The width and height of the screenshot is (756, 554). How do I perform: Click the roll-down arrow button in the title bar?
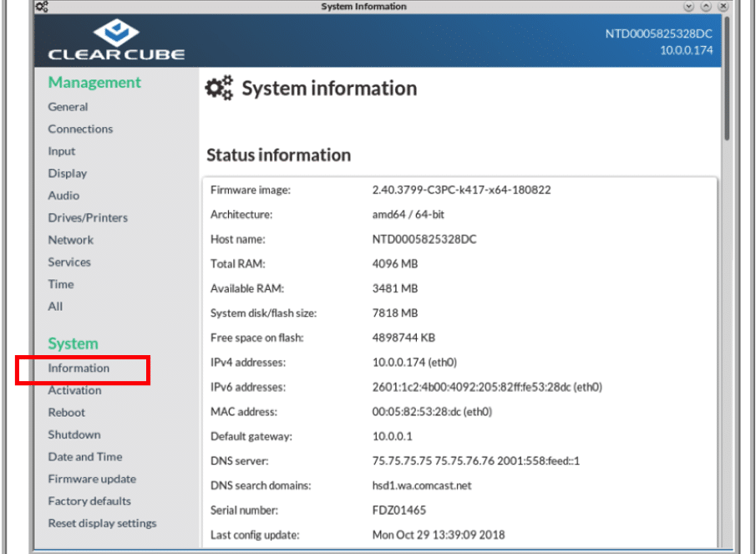tap(688, 7)
